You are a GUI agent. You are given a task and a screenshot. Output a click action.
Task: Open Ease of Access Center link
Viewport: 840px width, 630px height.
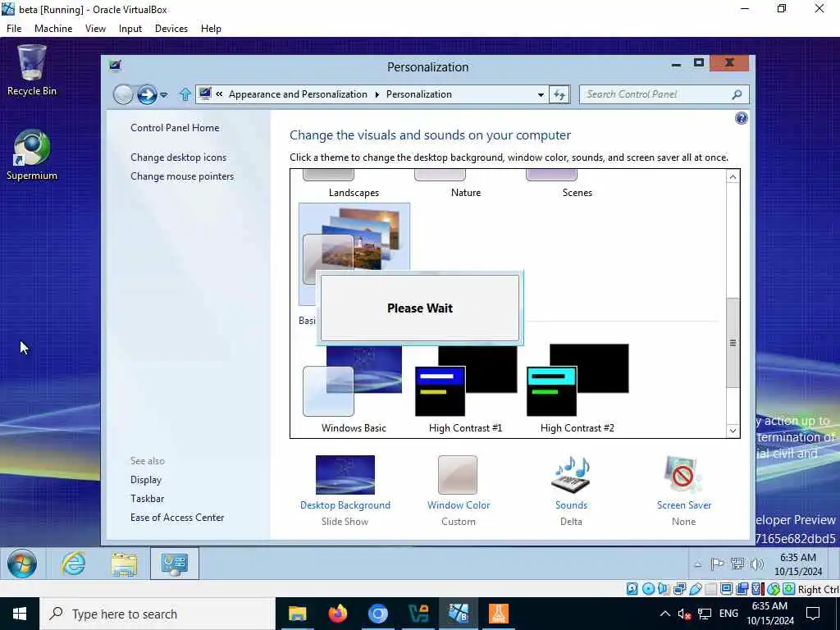point(177,518)
